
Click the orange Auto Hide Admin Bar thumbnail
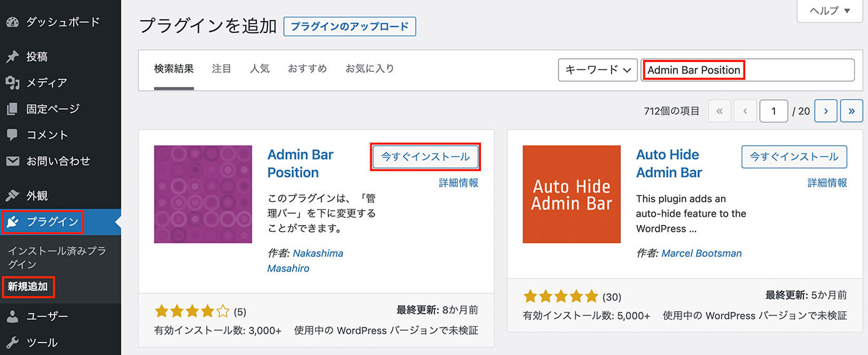click(x=572, y=194)
